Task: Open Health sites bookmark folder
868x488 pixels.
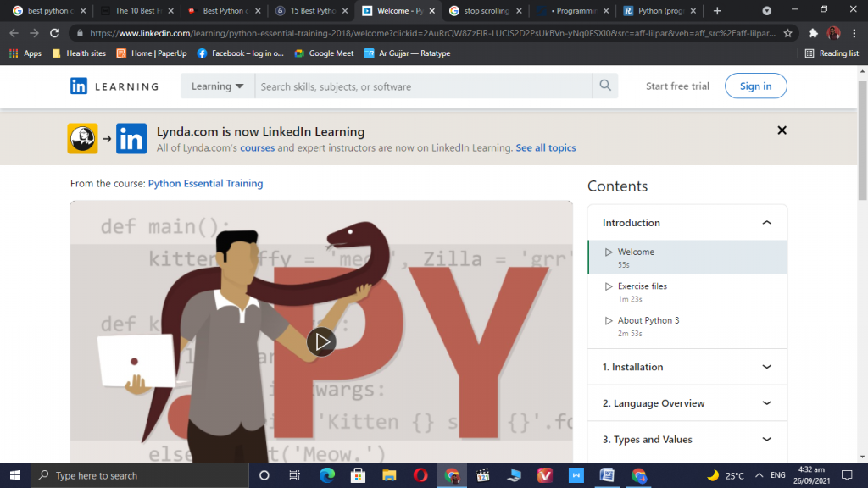Action: (79, 53)
